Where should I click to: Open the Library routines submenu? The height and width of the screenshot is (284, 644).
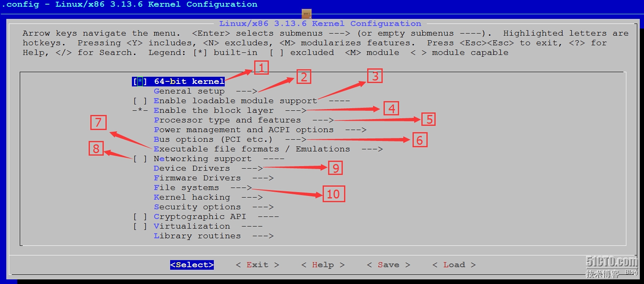click(213, 236)
